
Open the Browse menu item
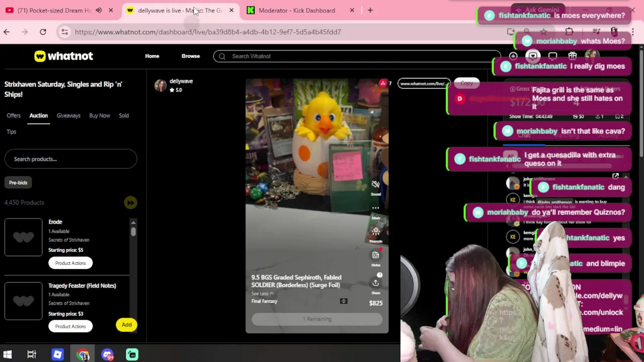pyautogui.click(x=191, y=56)
